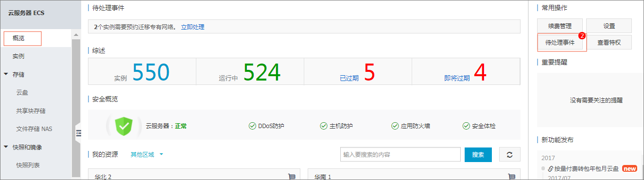Expand the 其他区域 region dropdown
The image size is (644, 180).
(147, 154)
